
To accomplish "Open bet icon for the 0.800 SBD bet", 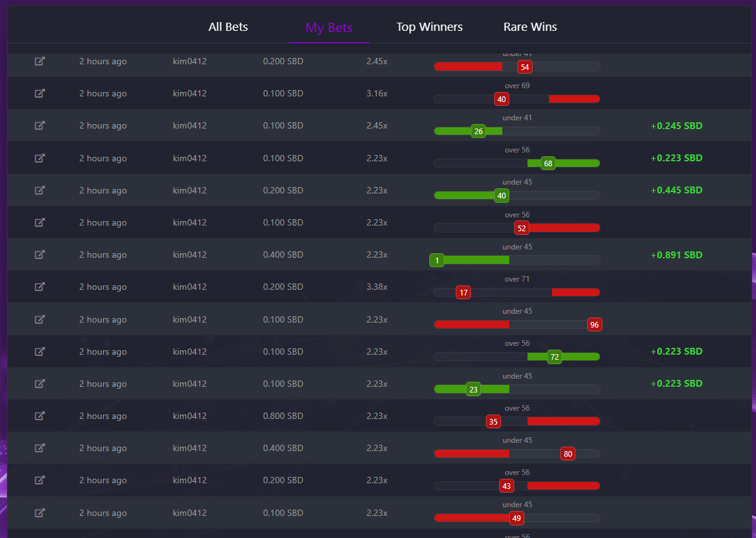I will coord(40,416).
